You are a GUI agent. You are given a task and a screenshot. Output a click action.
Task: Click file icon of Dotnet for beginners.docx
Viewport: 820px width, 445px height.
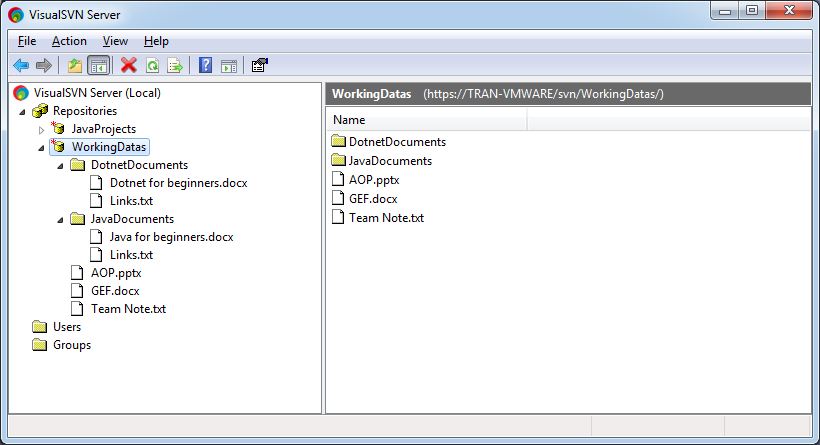(x=96, y=182)
